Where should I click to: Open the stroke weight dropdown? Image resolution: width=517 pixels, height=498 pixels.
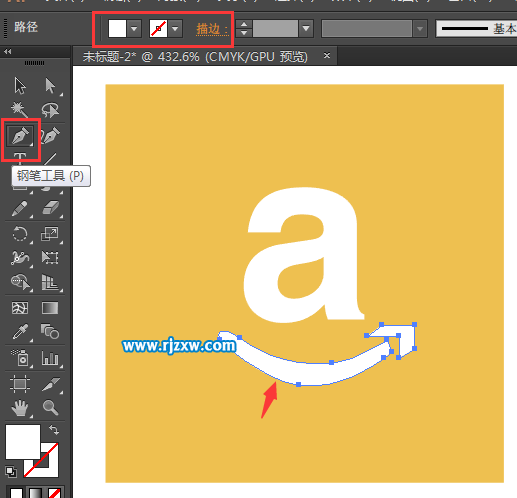306,29
